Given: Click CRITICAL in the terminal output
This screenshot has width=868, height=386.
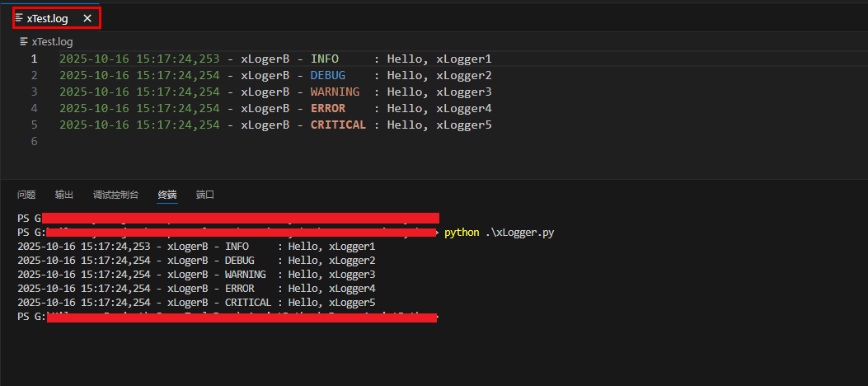Looking at the screenshot, I should [248, 303].
